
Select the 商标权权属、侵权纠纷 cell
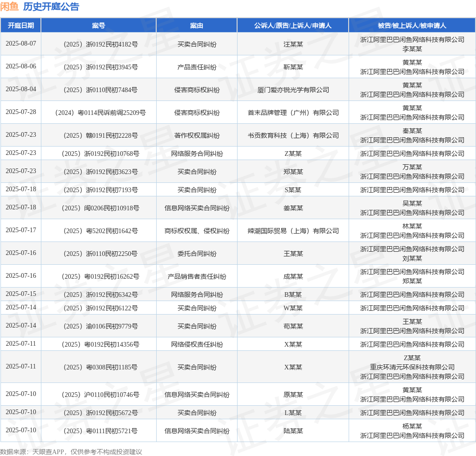tap(197, 231)
